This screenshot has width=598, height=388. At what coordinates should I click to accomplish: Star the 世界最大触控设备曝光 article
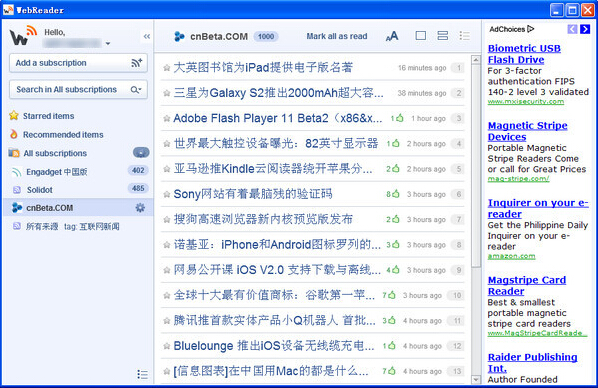pyautogui.click(x=167, y=144)
